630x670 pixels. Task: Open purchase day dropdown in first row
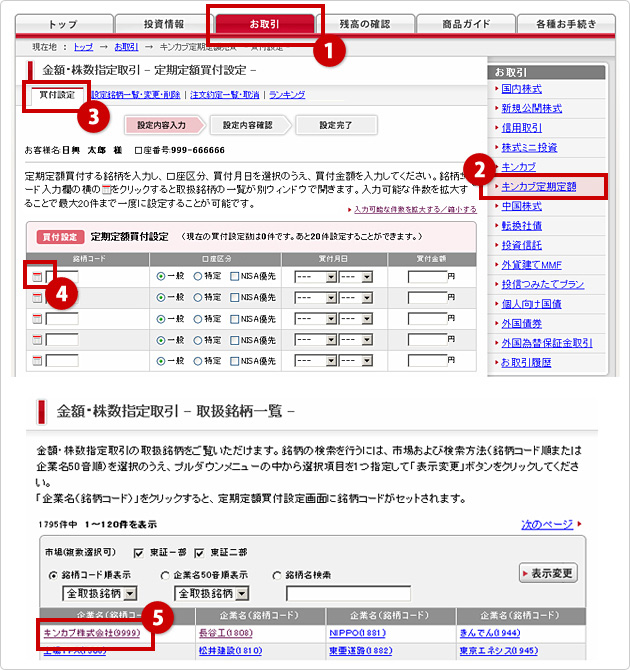(356, 277)
